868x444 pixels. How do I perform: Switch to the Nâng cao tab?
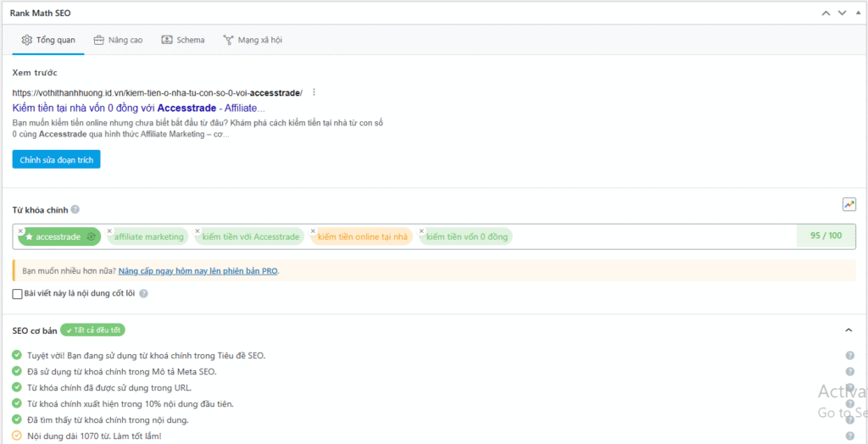(118, 40)
